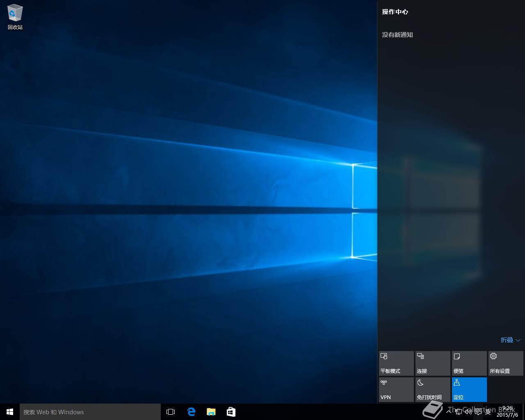Open the Store app from the taskbar
This screenshot has height=420, width=525.
[x=231, y=412]
